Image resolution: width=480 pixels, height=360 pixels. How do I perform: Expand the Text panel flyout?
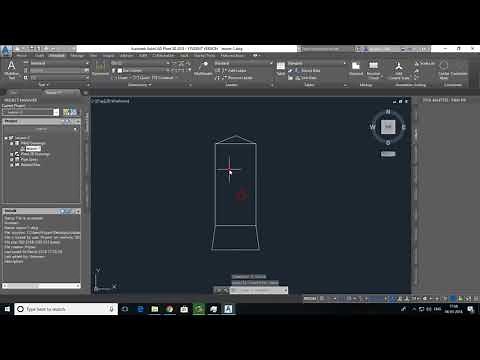tap(43, 85)
